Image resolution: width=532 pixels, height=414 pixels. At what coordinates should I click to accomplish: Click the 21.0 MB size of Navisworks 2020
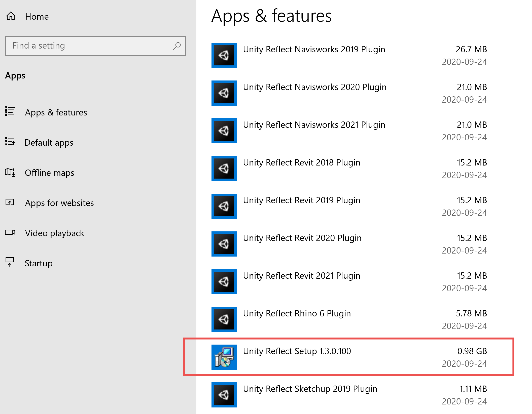472,87
